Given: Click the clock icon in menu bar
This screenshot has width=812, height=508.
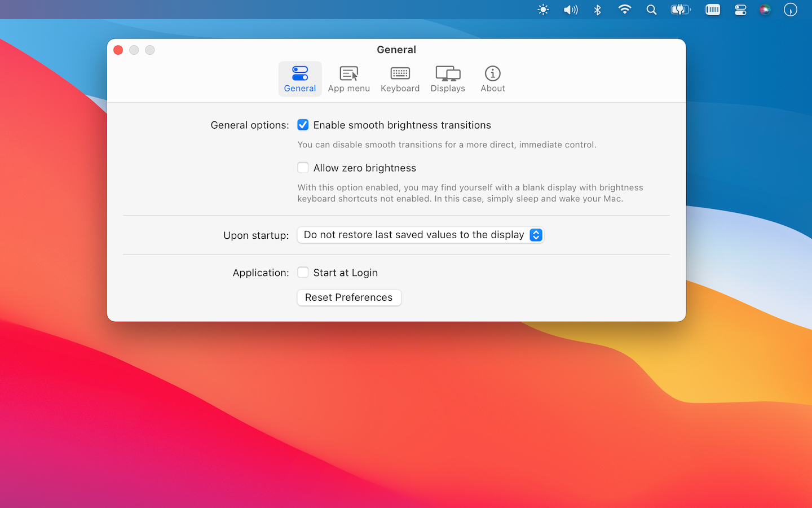Looking at the screenshot, I should [x=791, y=10].
